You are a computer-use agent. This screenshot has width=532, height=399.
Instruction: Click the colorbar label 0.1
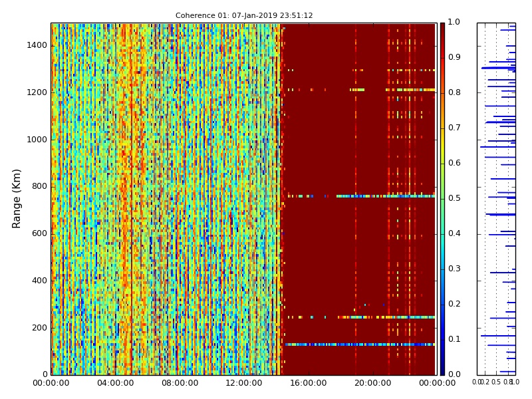454,339
